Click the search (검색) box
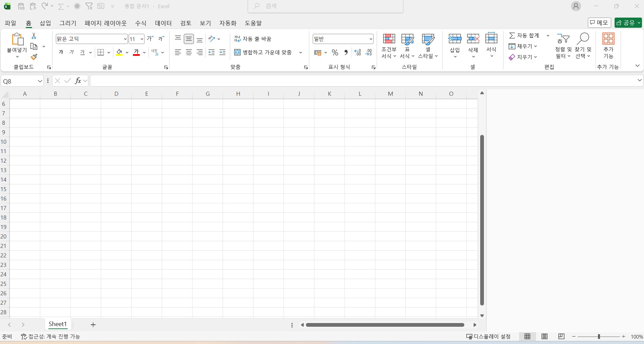The image size is (644, 344). point(326,6)
